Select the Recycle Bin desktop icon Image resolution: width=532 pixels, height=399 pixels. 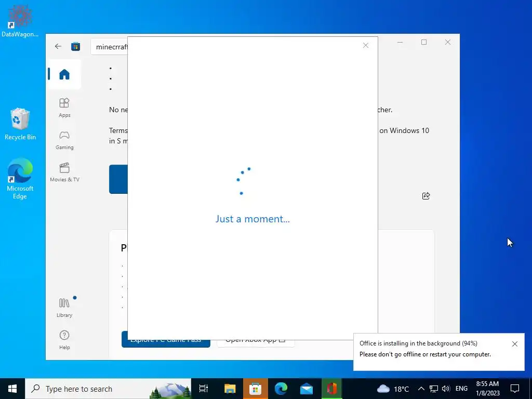[x=20, y=124]
